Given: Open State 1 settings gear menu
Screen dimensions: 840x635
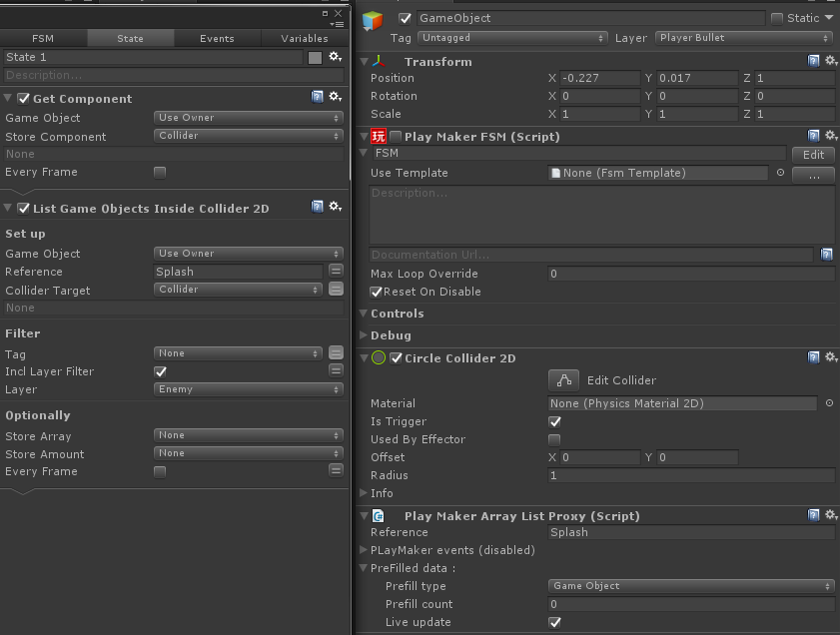Looking at the screenshot, I should pyautogui.click(x=336, y=57).
